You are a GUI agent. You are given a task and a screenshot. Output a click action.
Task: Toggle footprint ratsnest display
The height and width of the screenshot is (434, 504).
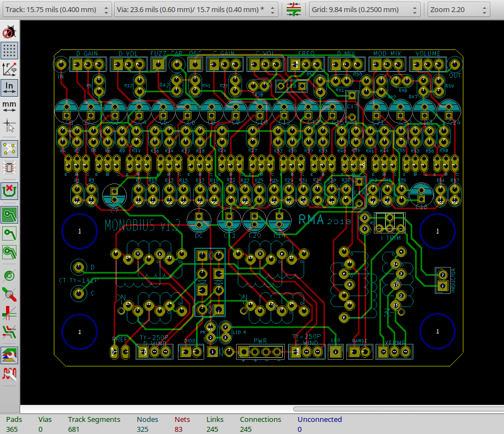pyautogui.click(x=9, y=168)
